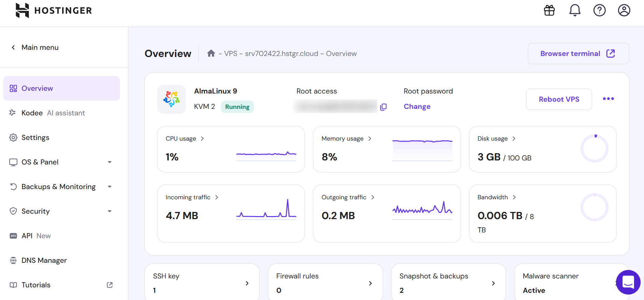Expand the OS & Panel dropdown arrow

pyautogui.click(x=110, y=162)
